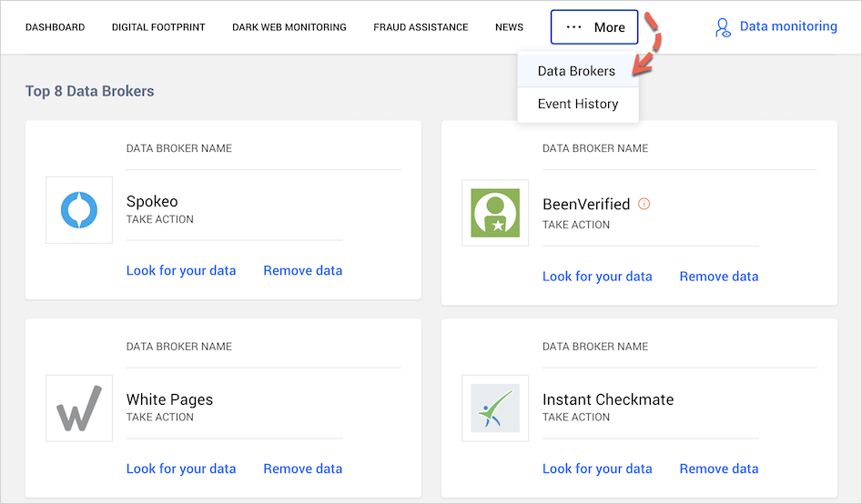Screen dimensions: 862x504
Task: Open the Digital Footprint tab
Action: (158, 27)
